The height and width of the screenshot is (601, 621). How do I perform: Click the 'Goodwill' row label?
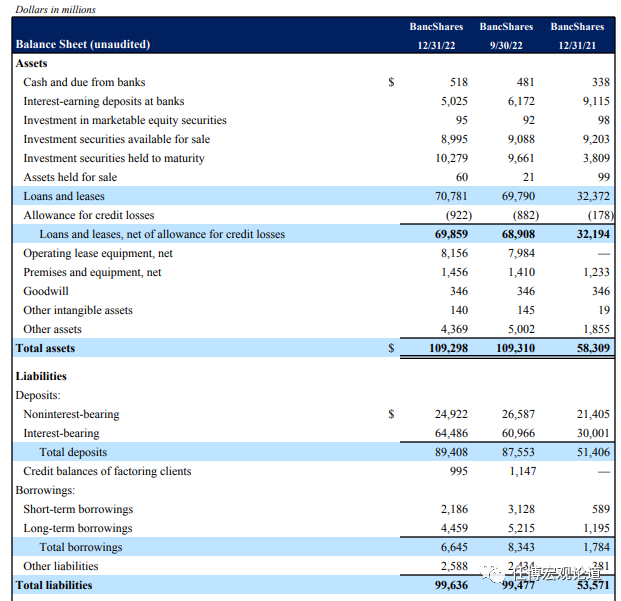46,291
